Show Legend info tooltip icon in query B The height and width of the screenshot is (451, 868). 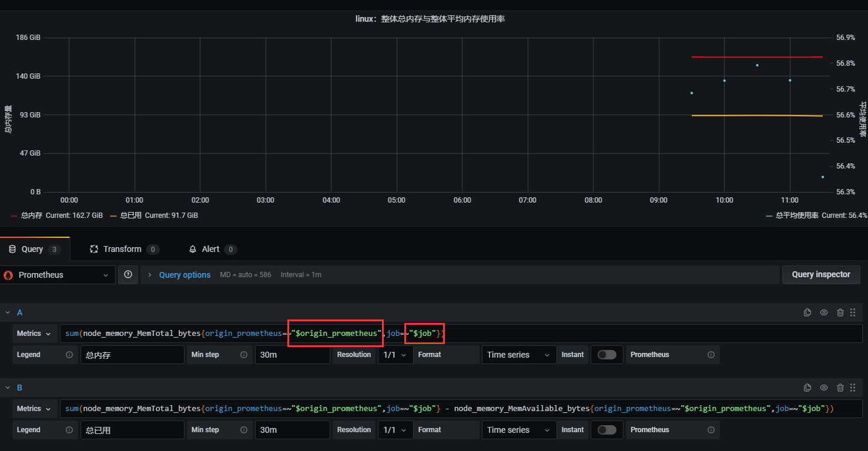pyautogui.click(x=69, y=430)
